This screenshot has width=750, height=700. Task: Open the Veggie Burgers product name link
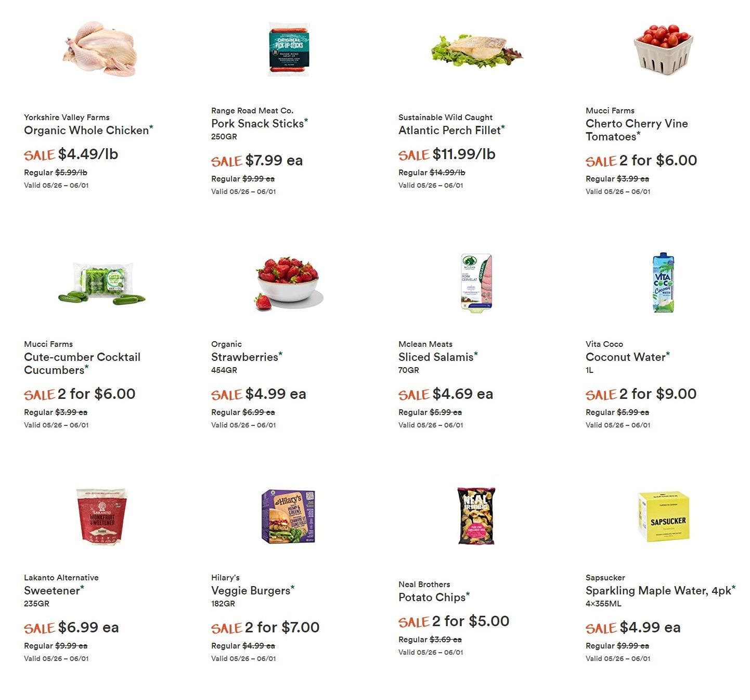[251, 590]
